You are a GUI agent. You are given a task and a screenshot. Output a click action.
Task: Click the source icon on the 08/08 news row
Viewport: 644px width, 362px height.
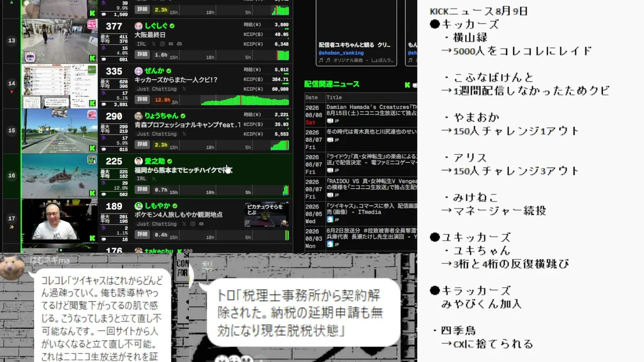(x=330, y=121)
